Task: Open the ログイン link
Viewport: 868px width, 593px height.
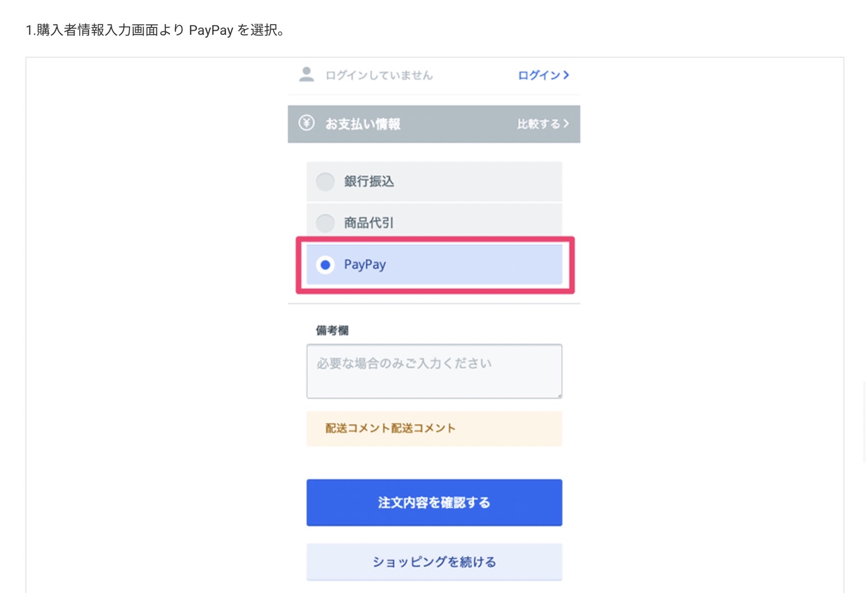Action: point(539,75)
